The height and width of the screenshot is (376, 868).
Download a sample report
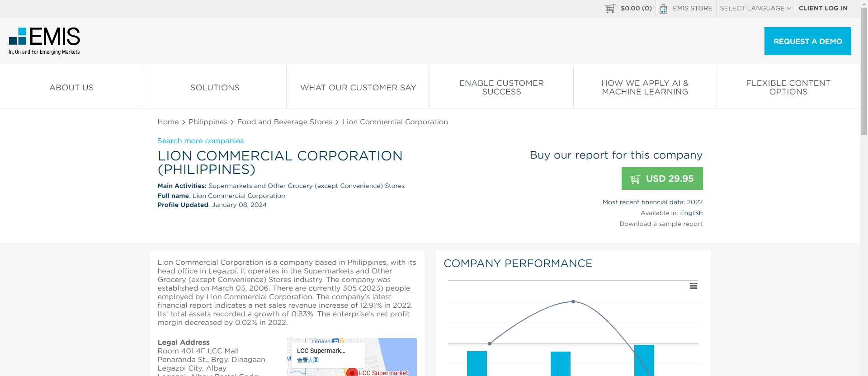(661, 224)
